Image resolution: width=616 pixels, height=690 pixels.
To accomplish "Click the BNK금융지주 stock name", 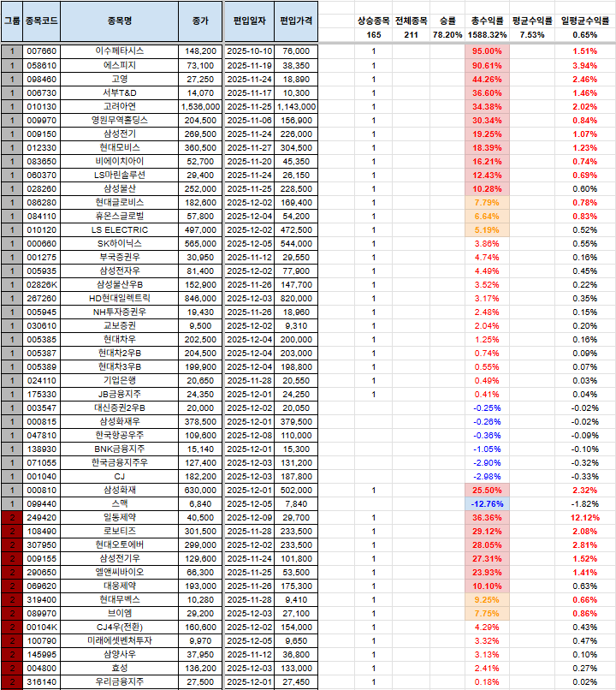I will (x=119, y=449).
